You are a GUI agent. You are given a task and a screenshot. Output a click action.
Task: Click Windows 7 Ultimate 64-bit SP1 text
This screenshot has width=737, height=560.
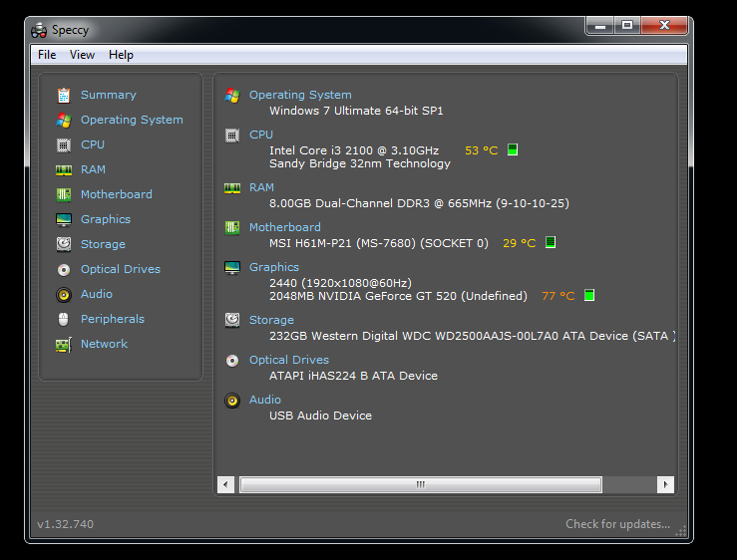point(356,111)
